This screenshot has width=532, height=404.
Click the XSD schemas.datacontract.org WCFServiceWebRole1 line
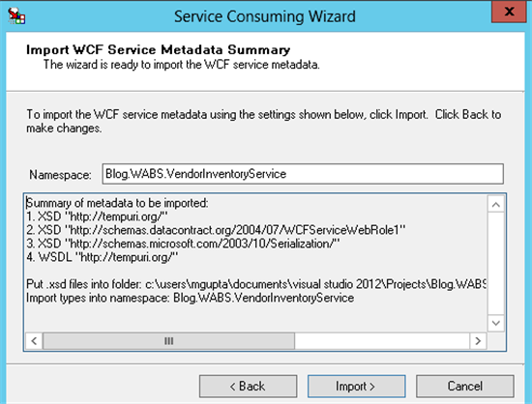pyautogui.click(x=216, y=230)
